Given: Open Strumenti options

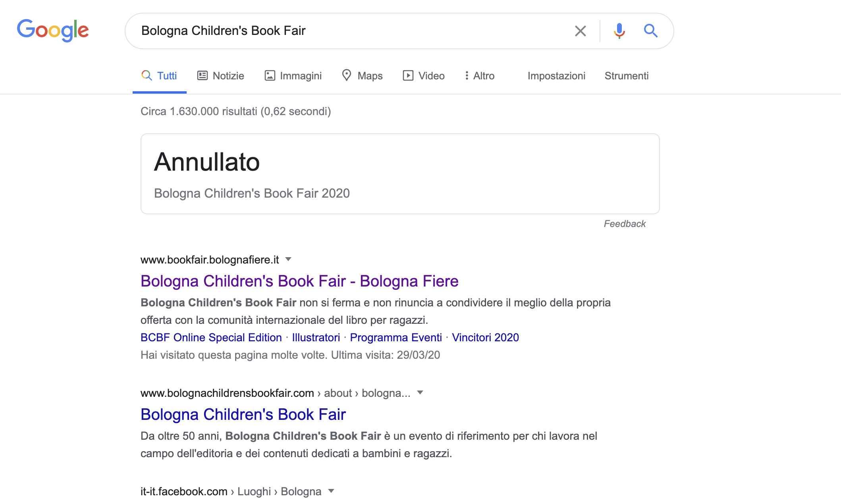Looking at the screenshot, I should pyautogui.click(x=627, y=76).
